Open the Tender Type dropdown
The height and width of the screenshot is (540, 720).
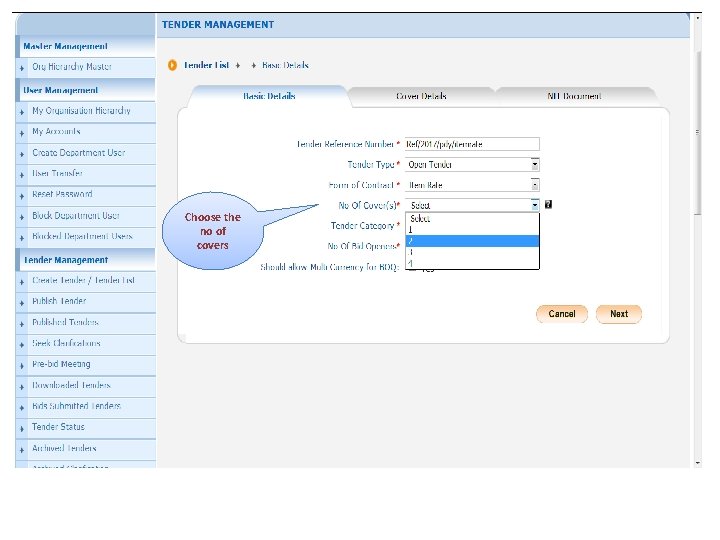click(x=472, y=164)
